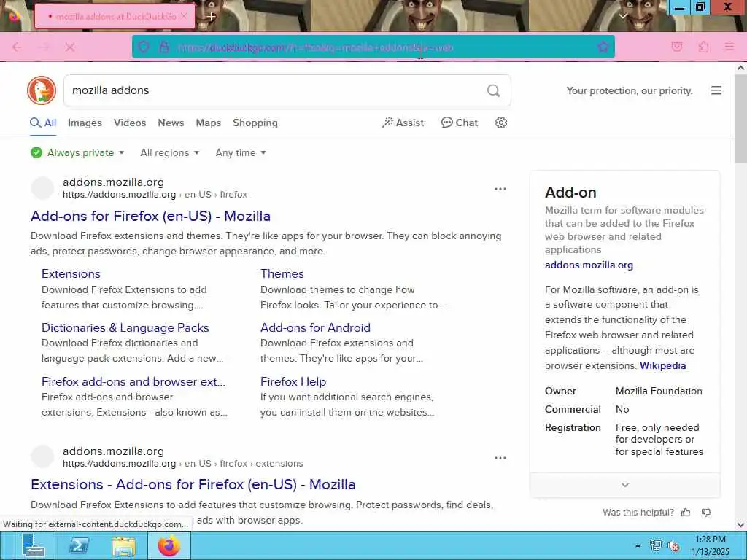Click the muted volume tray icon
This screenshot has width=747, height=560.
673,545
